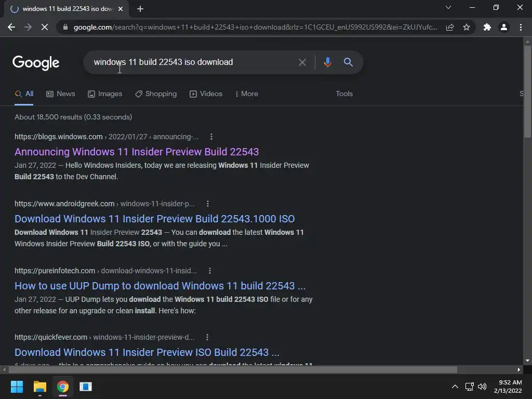The height and width of the screenshot is (399, 532).
Task: Open File Explorer from the taskbar
Action: 39,387
